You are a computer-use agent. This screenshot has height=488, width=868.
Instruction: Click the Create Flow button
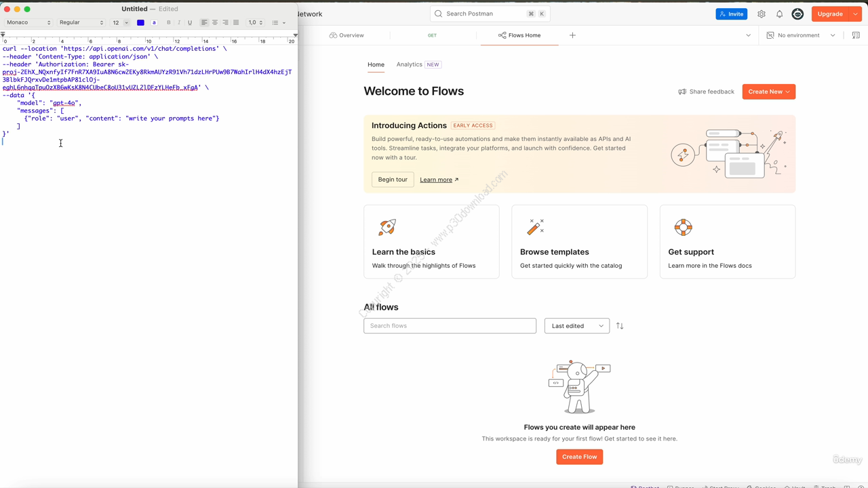pyautogui.click(x=580, y=457)
